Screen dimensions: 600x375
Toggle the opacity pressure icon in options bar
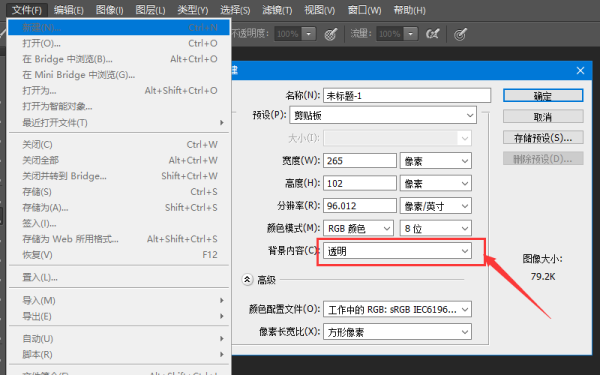point(331,34)
